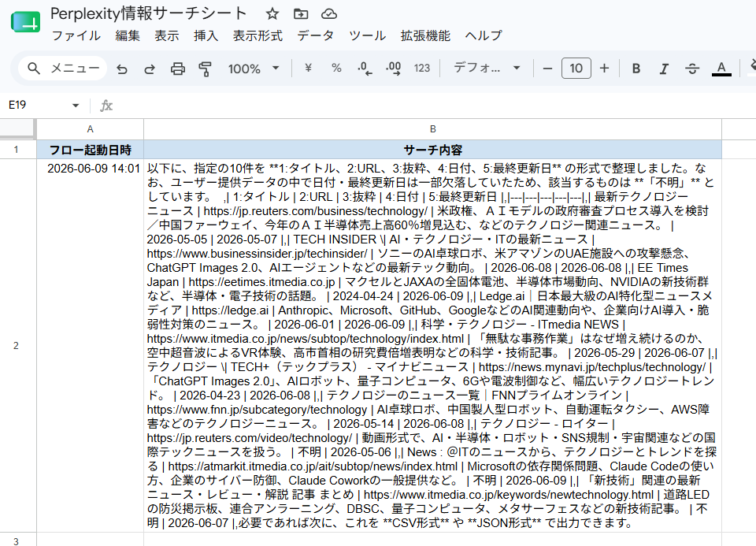This screenshot has width=756, height=546.
Task: Select the paint format tool
Action: tap(206, 69)
